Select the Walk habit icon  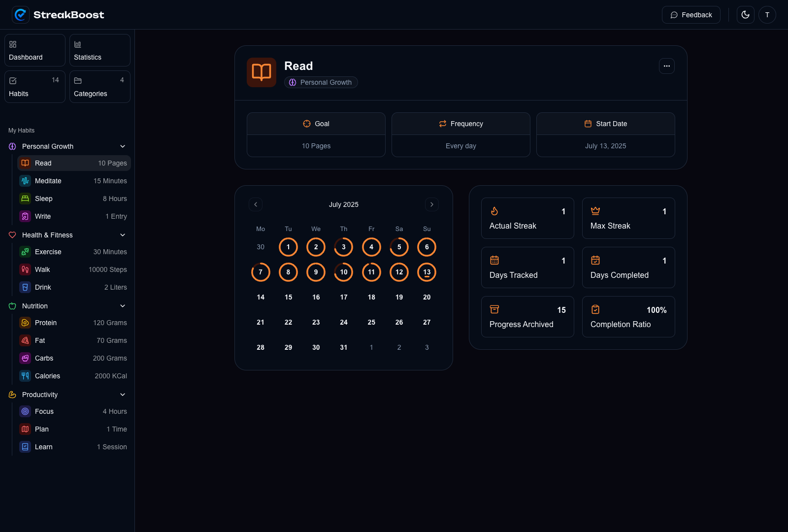point(25,269)
